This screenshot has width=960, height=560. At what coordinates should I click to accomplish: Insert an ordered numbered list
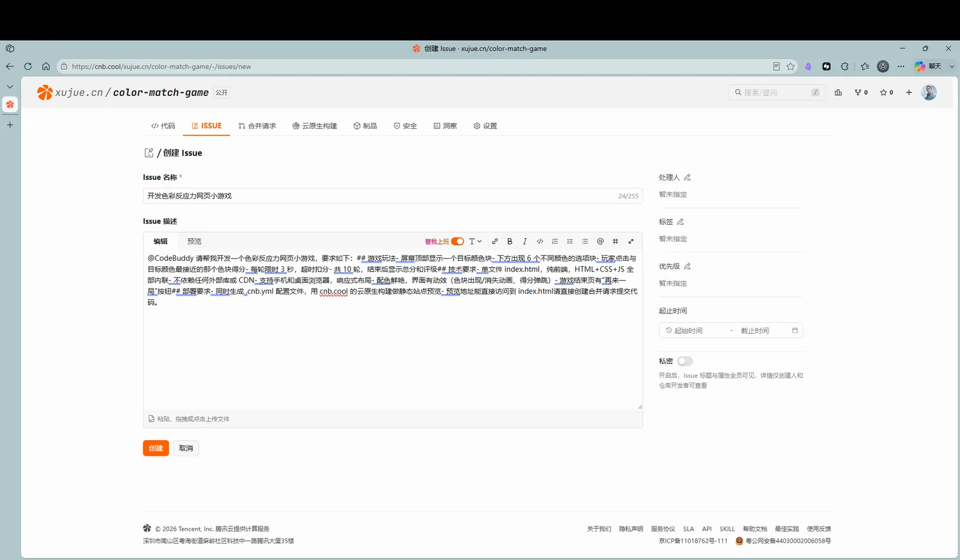pyautogui.click(x=555, y=242)
